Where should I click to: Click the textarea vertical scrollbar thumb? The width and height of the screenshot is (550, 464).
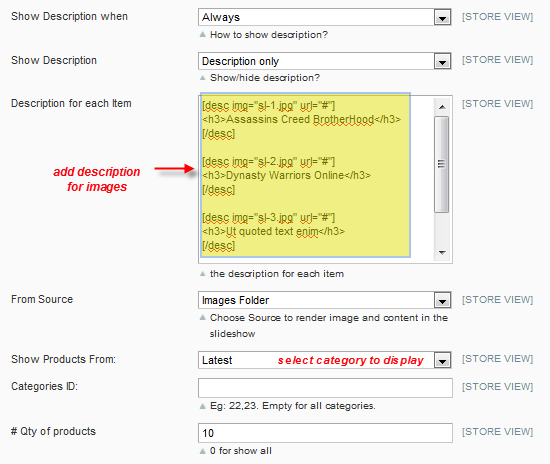coord(442,164)
